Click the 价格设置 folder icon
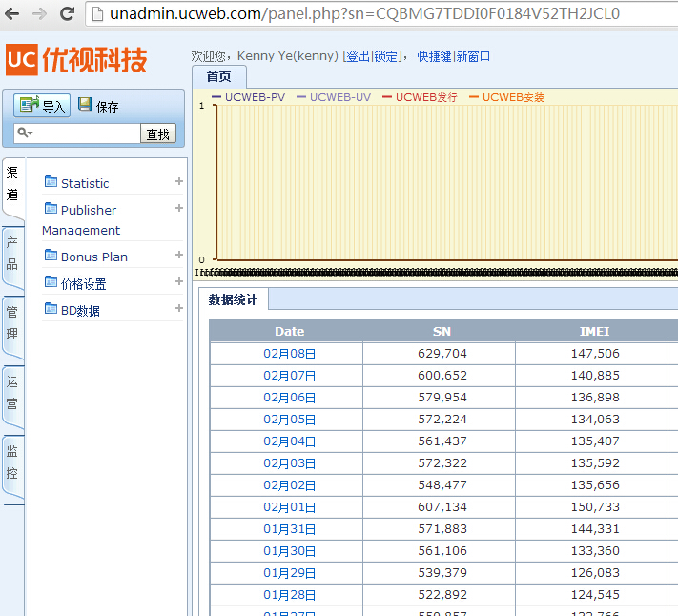 click(51, 282)
